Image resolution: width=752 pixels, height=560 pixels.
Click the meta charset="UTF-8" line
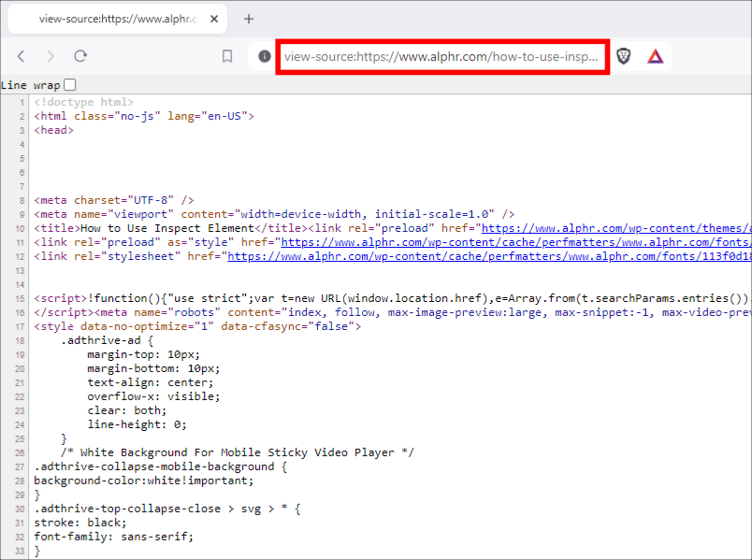[114, 200]
